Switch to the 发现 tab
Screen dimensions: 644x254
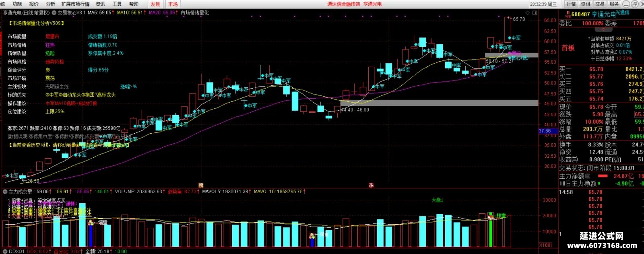click(155, 4)
